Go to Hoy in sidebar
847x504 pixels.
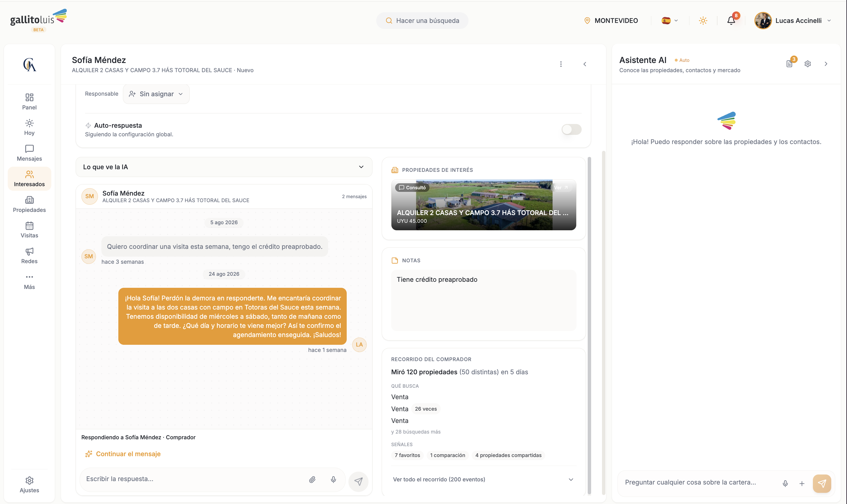pos(29,127)
